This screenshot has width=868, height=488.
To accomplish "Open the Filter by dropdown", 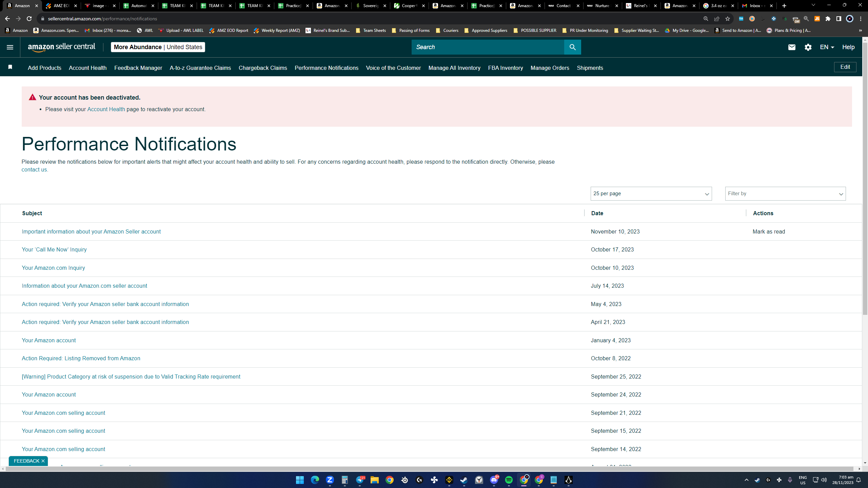I will coord(785,194).
